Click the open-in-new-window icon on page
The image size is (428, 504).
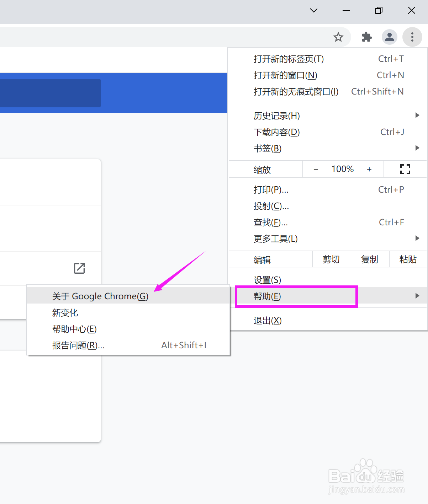pos(79,268)
